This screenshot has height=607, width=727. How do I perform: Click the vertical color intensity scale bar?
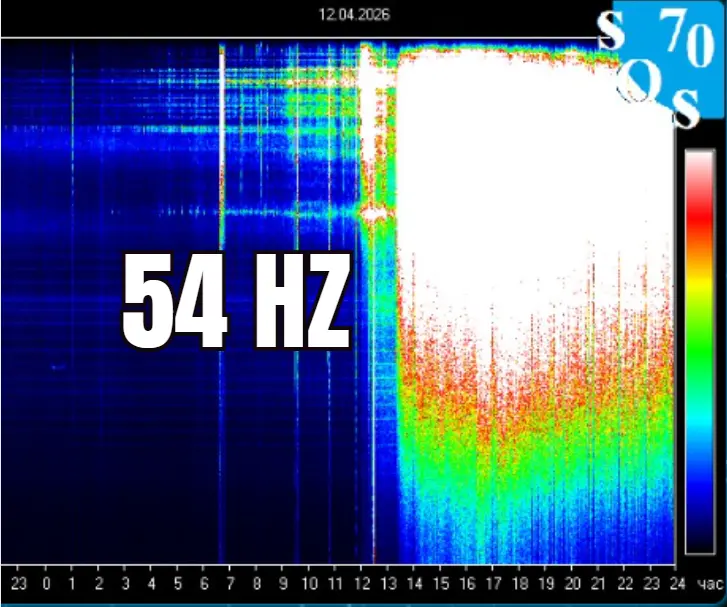click(x=699, y=350)
